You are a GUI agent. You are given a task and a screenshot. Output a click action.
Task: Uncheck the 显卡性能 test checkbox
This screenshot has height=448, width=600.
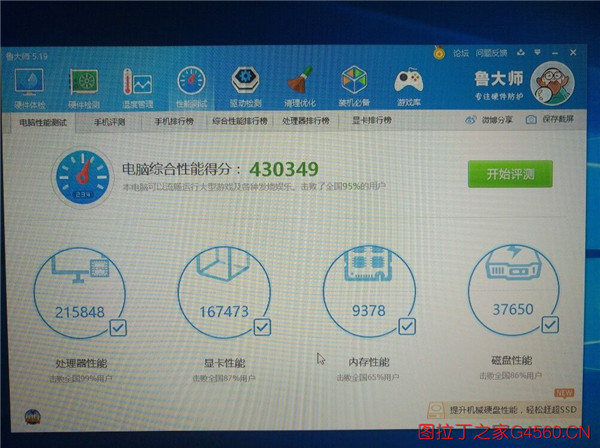(262, 327)
